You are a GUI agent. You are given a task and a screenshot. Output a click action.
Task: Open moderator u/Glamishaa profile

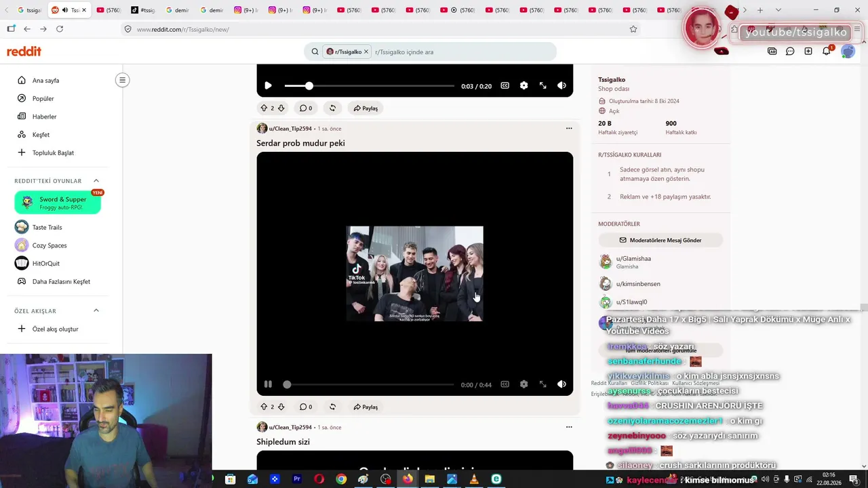pyautogui.click(x=633, y=259)
